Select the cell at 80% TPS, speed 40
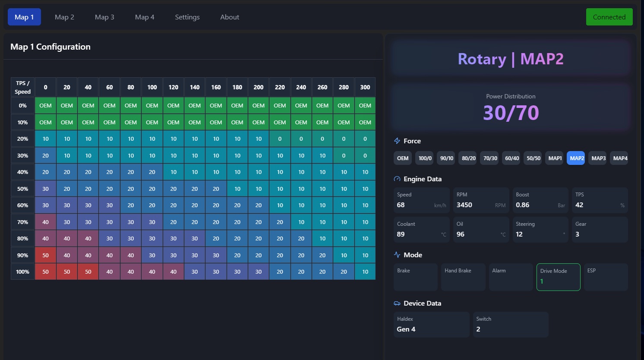This screenshot has width=644, height=360. click(88, 239)
